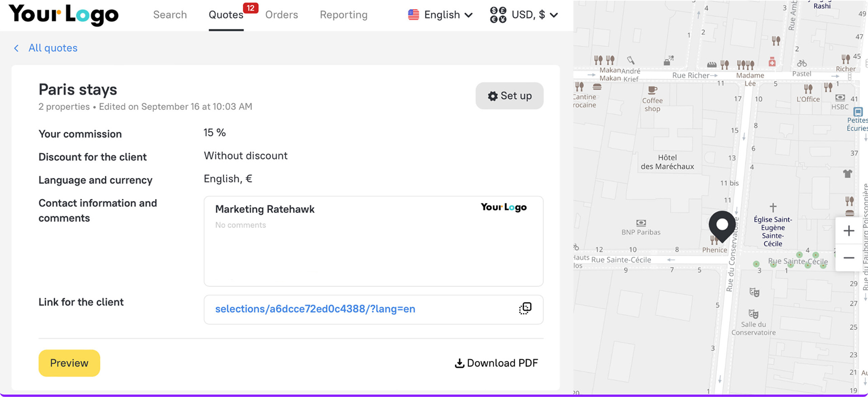This screenshot has width=868, height=397.
Task: Click the black map location pin
Action: tap(722, 226)
